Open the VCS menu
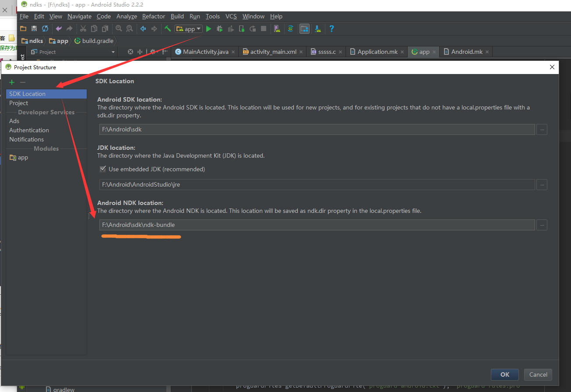The width and height of the screenshot is (571, 392). coord(231,16)
